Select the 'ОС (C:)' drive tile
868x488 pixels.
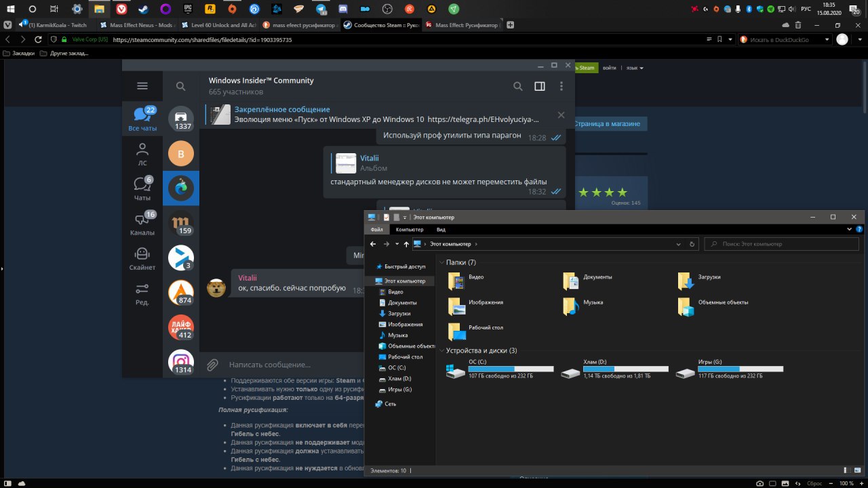[x=500, y=369]
